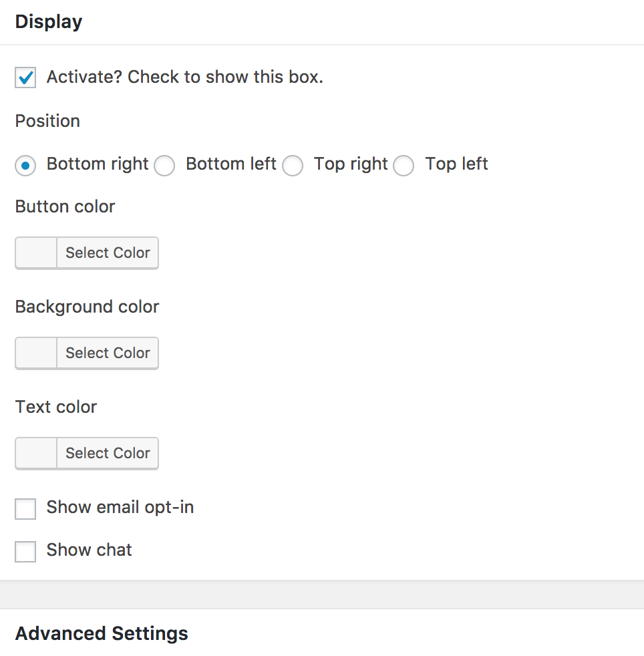This screenshot has width=644, height=656.
Task: Click Select Color button for Text color
Action: click(x=108, y=453)
